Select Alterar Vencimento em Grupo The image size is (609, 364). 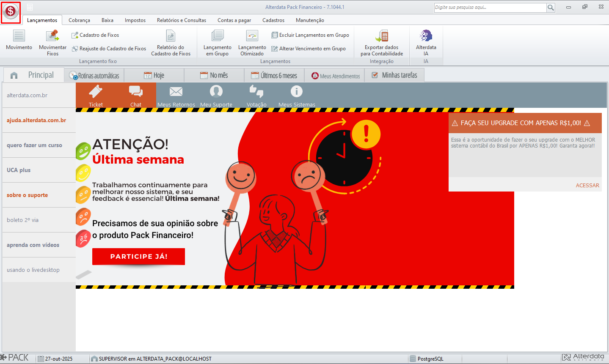pos(309,49)
